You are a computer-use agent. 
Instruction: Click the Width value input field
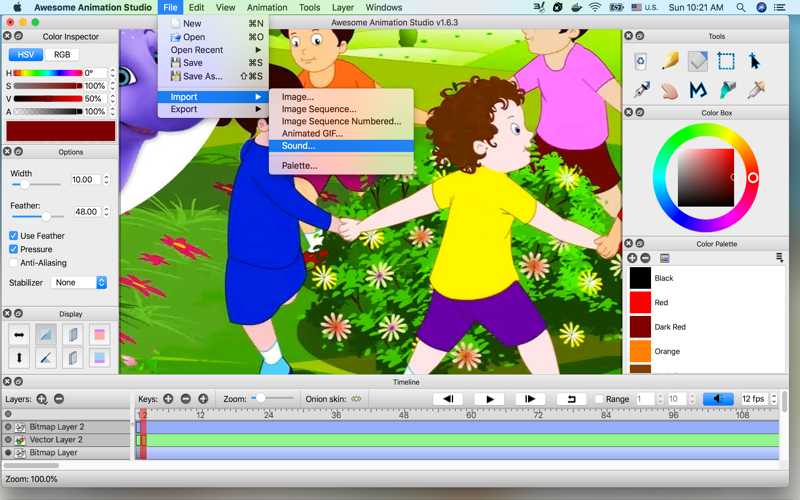[86, 180]
